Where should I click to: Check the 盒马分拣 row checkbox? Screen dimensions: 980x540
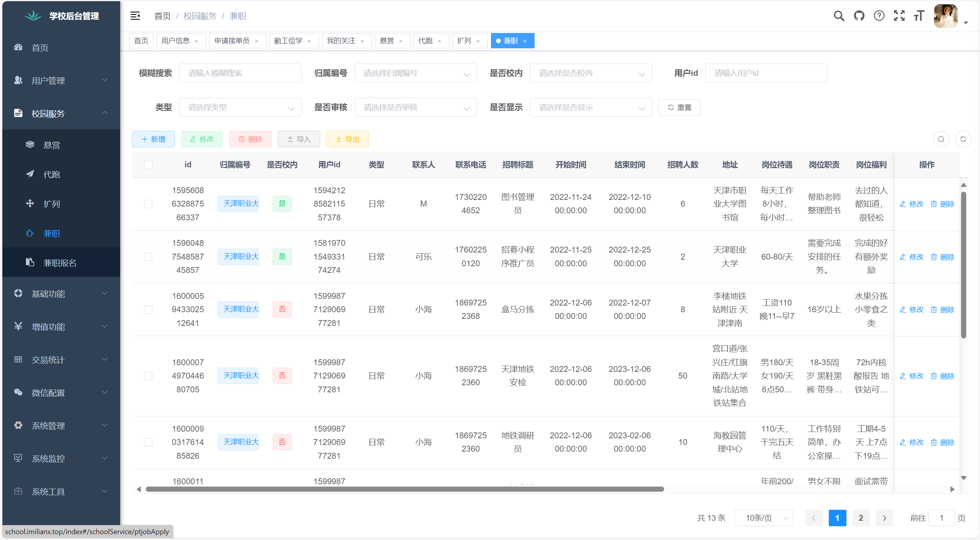point(148,309)
